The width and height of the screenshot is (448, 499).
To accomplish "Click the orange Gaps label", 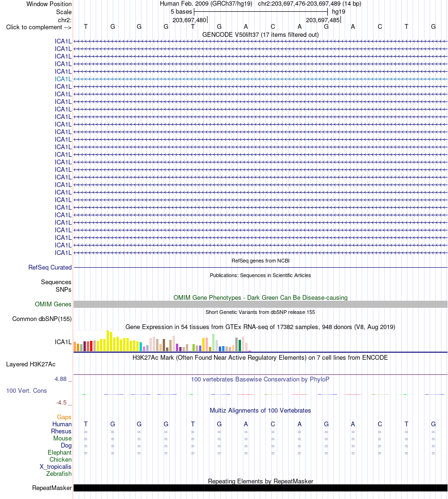I will (64, 417).
